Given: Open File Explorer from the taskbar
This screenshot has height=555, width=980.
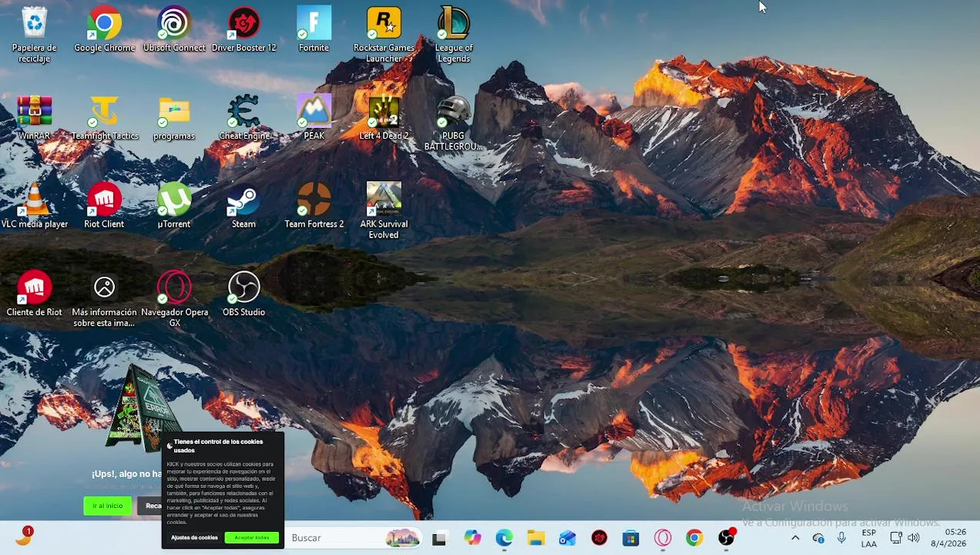Looking at the screenshot, I should [535, 538].
